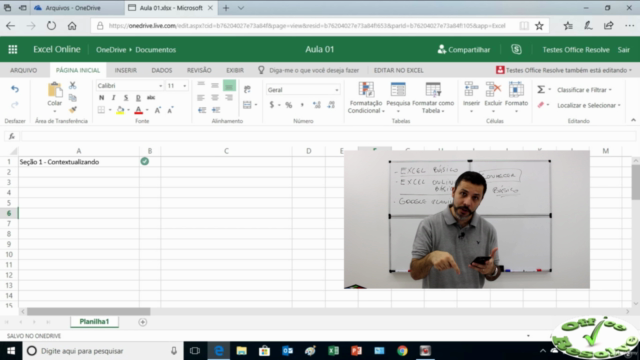This screenshot has height=360, width=640.
Task: Decrease the cell indent
Action: [x=202, y=110]
